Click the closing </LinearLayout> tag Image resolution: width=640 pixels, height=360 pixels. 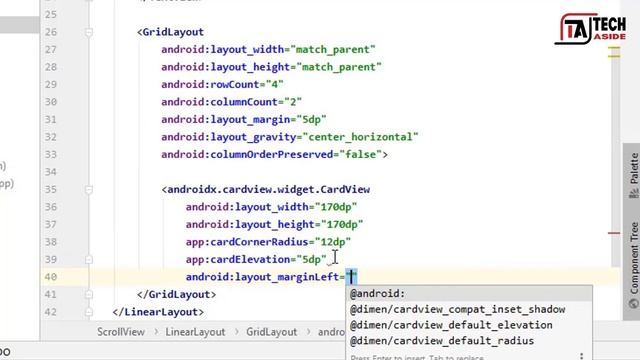[158, 312]
